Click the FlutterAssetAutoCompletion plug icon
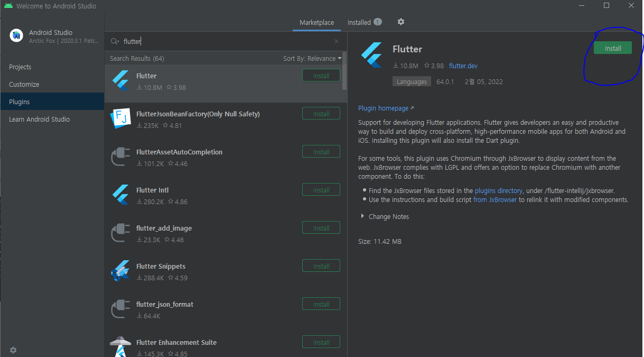644x357 pixels. coord(120,157)
